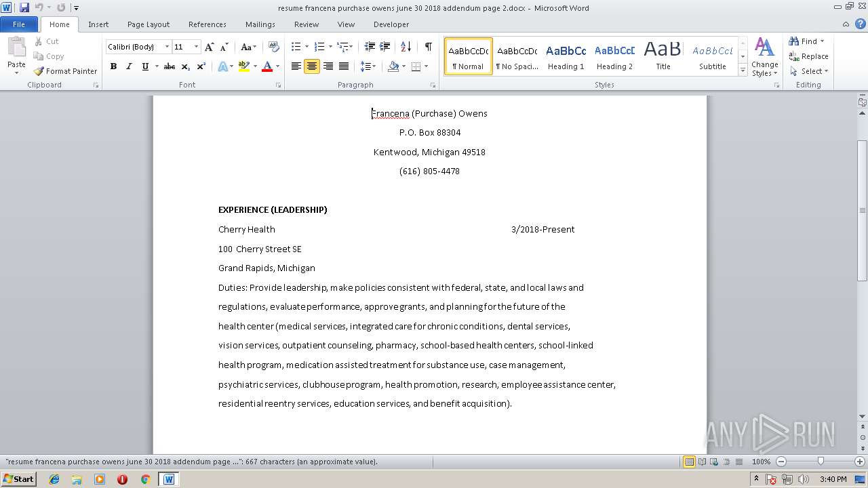Screen dimensions: 868x488
Task: Toggle Show/Hide paragraph marks
Action: pyautogui.click(x=429, y=47)
